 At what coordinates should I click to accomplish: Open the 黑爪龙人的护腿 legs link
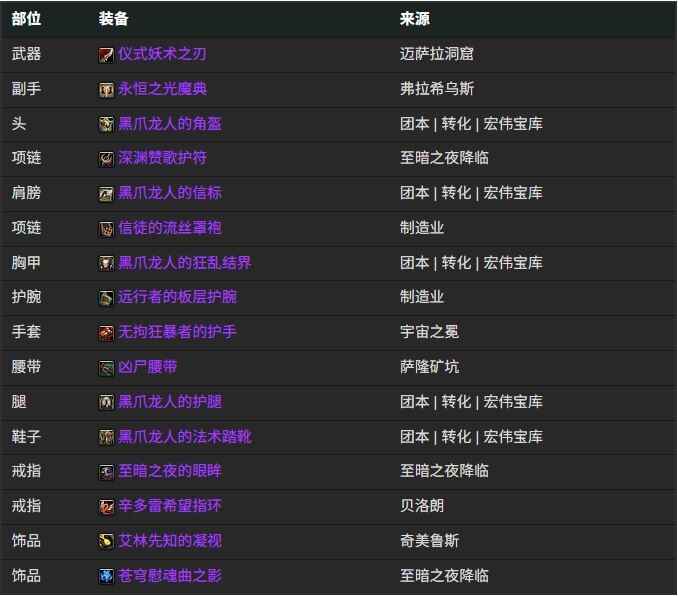[x=170, y=402]
